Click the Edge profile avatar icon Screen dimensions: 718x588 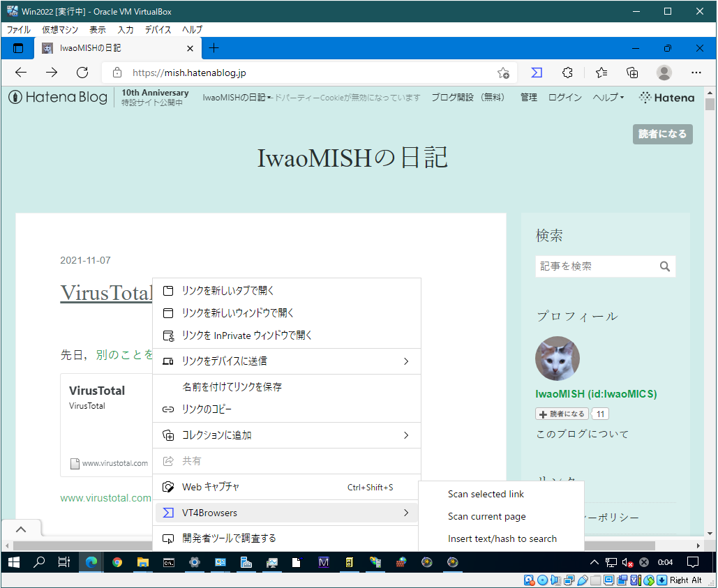tap(664, 73)
